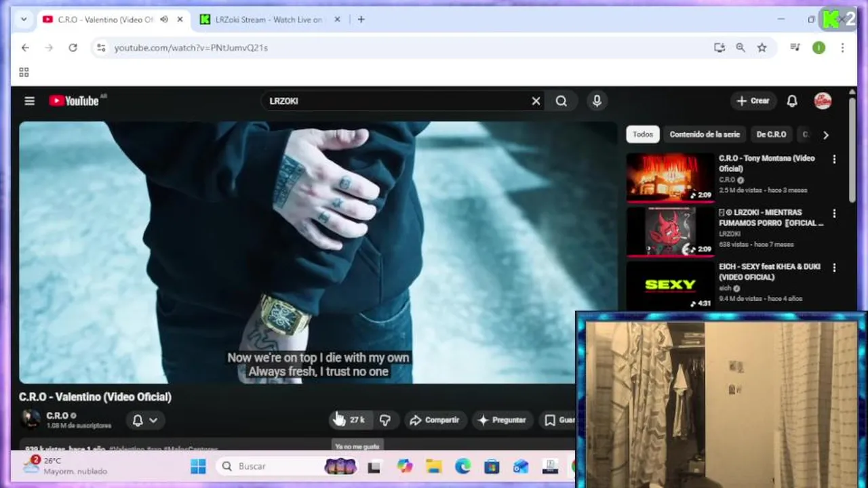Dislike the video with thumbs-down icon
Screen dimensions: 868x488
385,420
